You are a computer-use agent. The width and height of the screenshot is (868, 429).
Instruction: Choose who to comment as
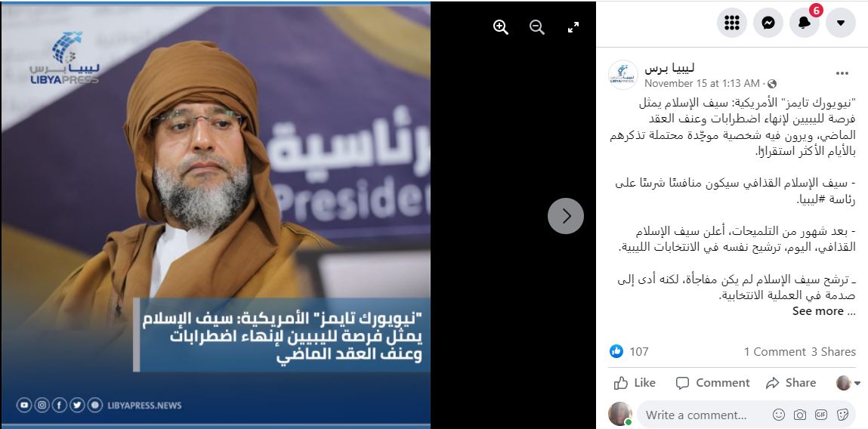pos(848,383)
